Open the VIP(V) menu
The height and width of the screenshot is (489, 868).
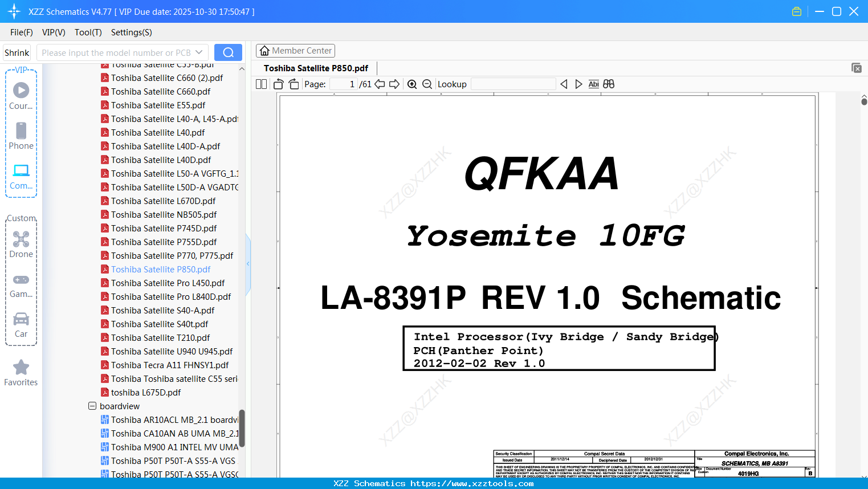54,32
